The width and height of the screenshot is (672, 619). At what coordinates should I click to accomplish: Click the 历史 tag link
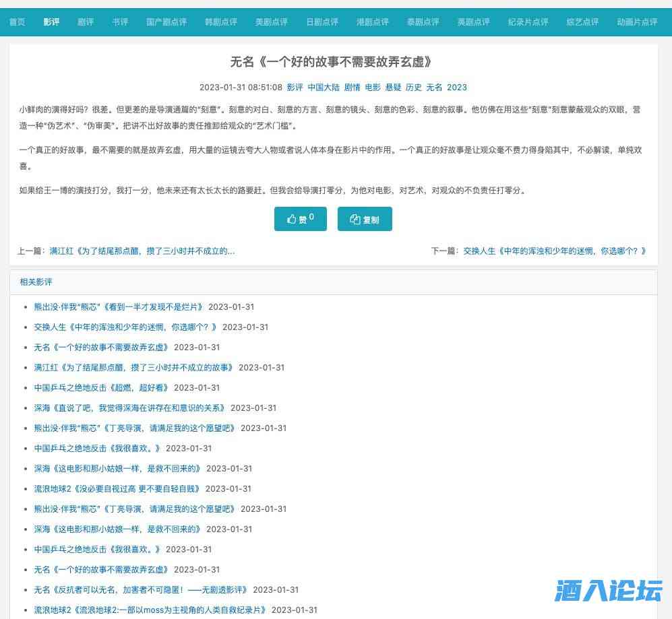(x=414, y=88)
